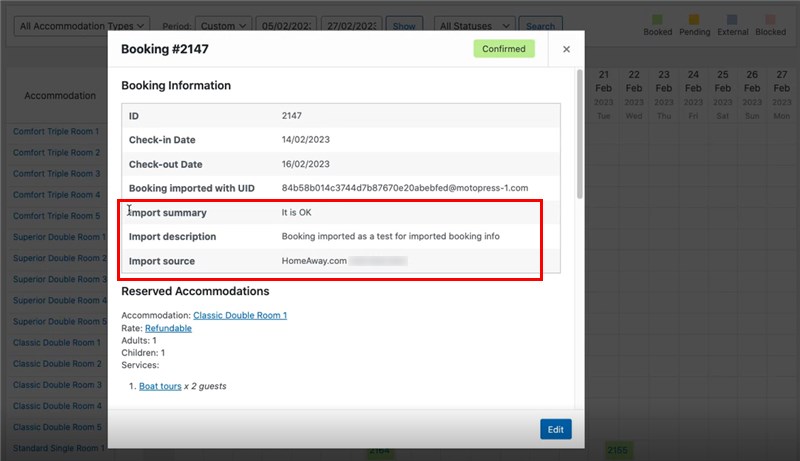Click the pink Blocked legend swatch
This screenshot has height=461, width=800.
(770, 19)
